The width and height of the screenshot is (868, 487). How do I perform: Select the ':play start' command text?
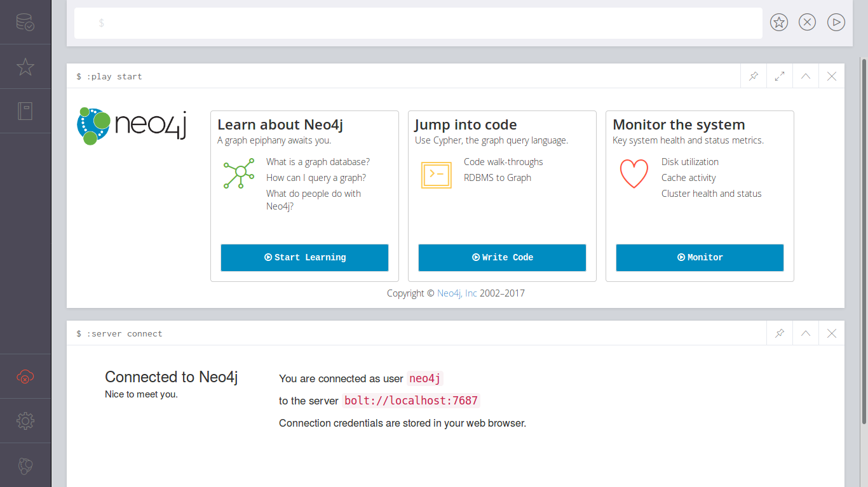click(x=114, y=76)
